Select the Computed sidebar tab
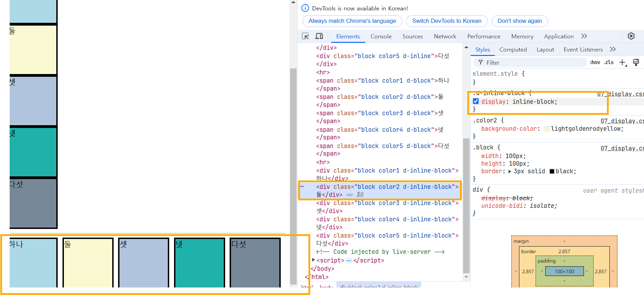The width and height of the screenshot is (644, 295). pos(513,49)
